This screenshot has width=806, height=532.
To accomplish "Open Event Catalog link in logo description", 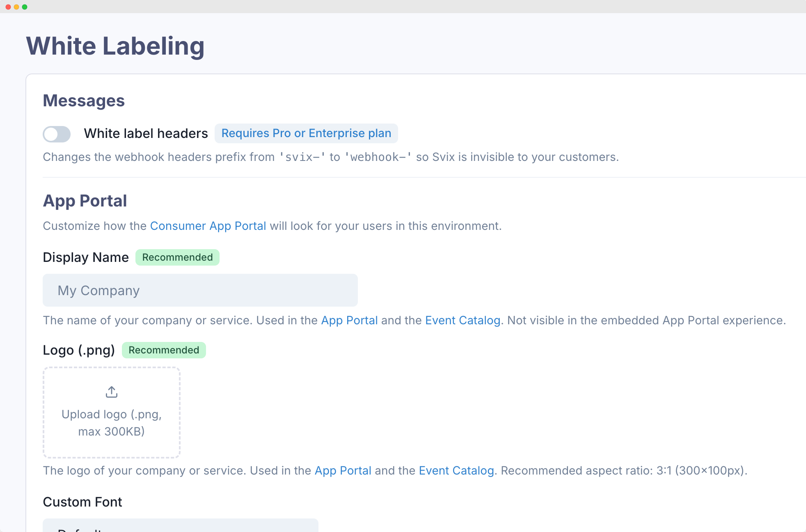I will pyautogui.click(x=456, y=470).
